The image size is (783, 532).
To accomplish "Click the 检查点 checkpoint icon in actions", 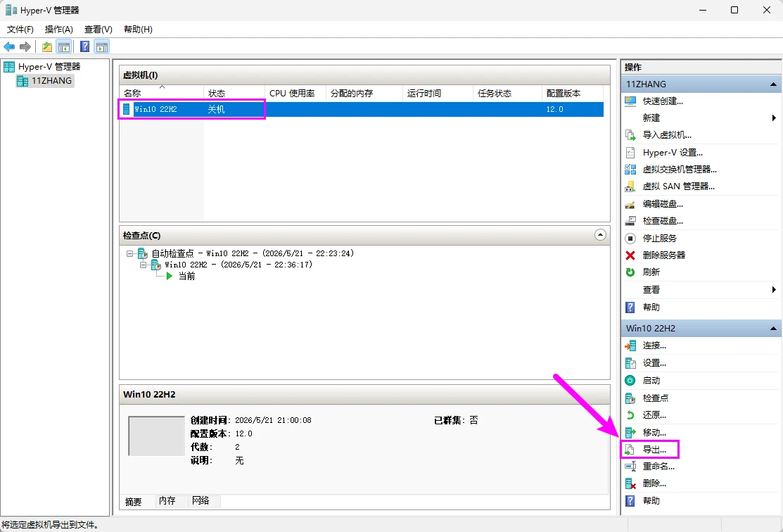I will 630,398.
